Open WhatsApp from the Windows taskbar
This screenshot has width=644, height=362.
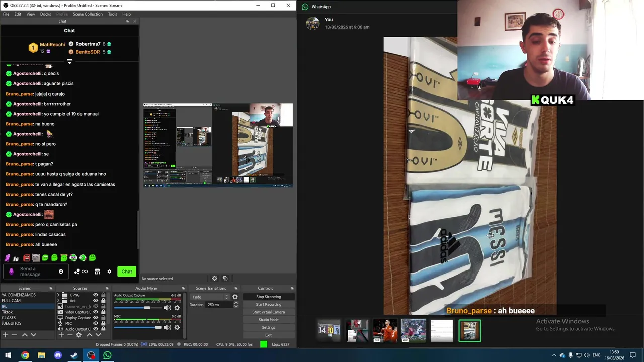pyautogui.click(x=107, y=355)
